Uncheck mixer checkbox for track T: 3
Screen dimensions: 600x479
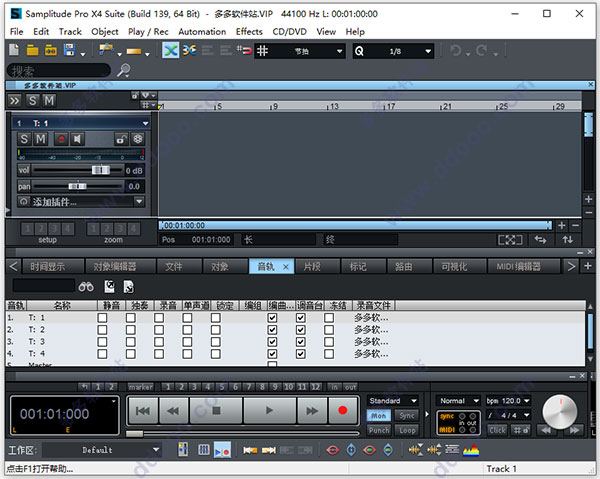tap(300, 341)
